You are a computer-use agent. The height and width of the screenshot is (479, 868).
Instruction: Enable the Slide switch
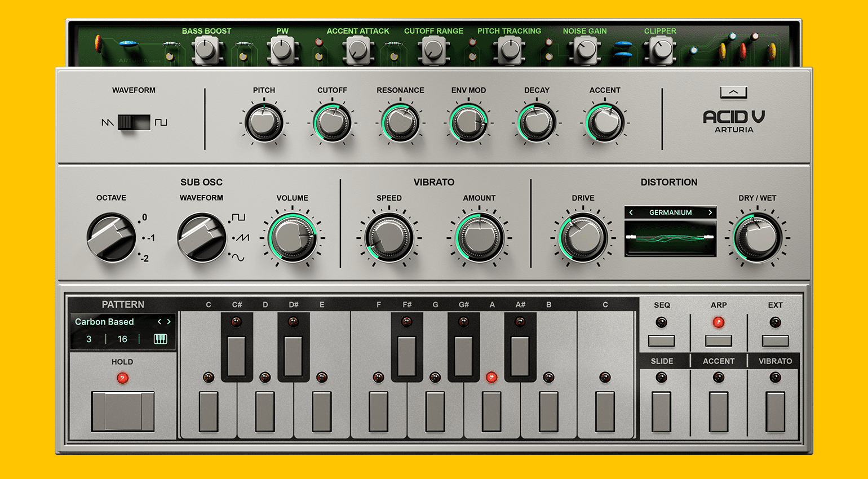pyautogui.click(x=662, y=411)
